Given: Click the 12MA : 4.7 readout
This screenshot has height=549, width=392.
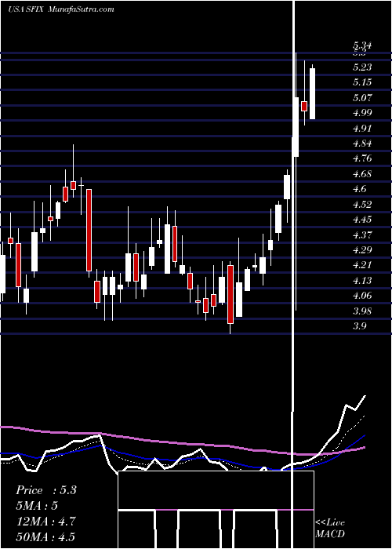Looking at the screenshot, I should coord(45,522).
